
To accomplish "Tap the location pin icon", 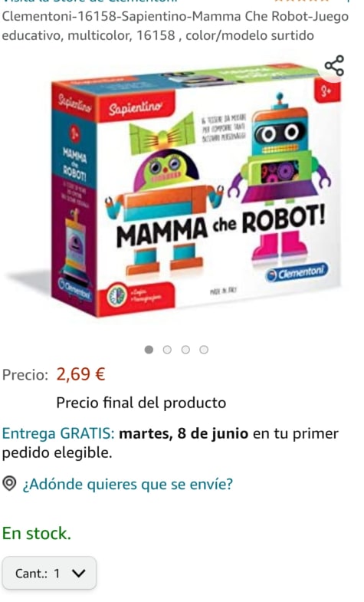I will (x=10, y=484).
